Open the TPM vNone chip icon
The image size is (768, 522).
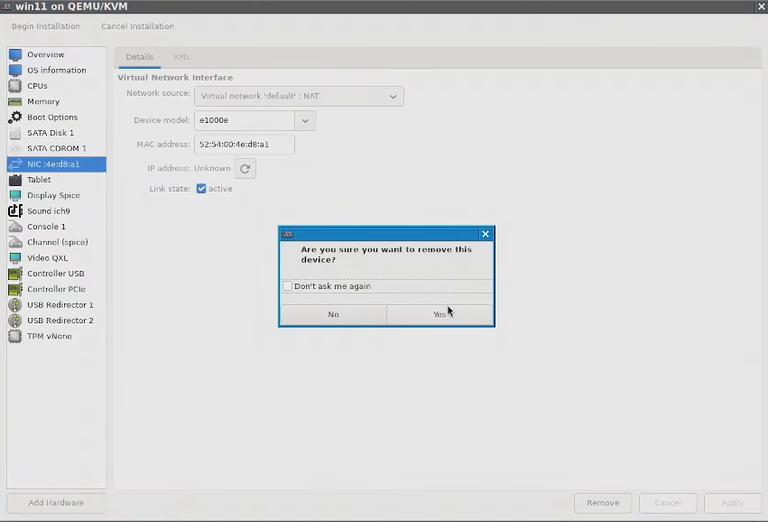pyautogui.click(x=15, y=336)
